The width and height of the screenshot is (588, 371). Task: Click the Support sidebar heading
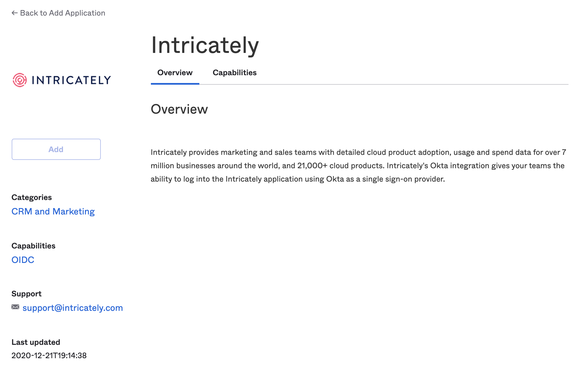point(26,294)
